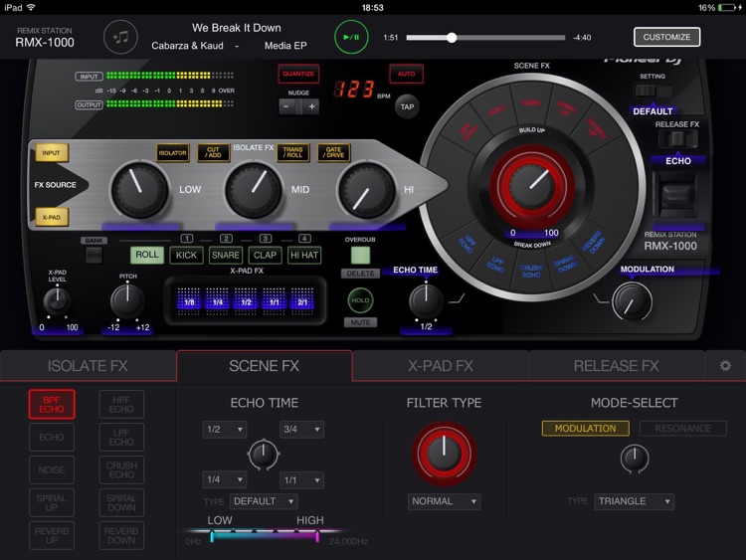
Task: Click the TRANS / ROLL button
Action: tap(293, 153)
